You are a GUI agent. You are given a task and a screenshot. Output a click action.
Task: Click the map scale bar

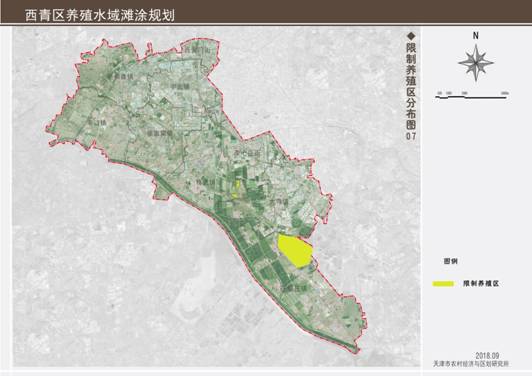point(471,96)
